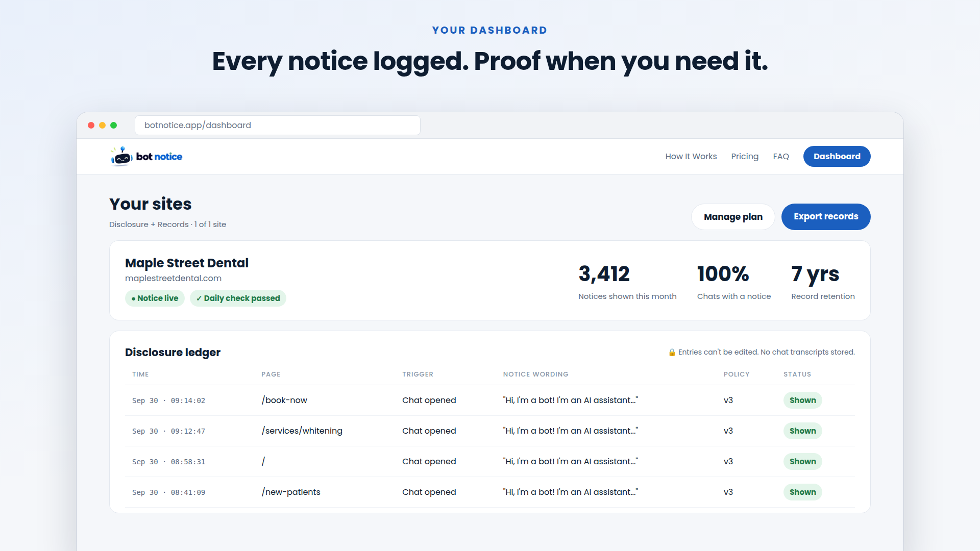Click Notices shown this month label
The width and height of the screenshot is (980, 551).
627,296
